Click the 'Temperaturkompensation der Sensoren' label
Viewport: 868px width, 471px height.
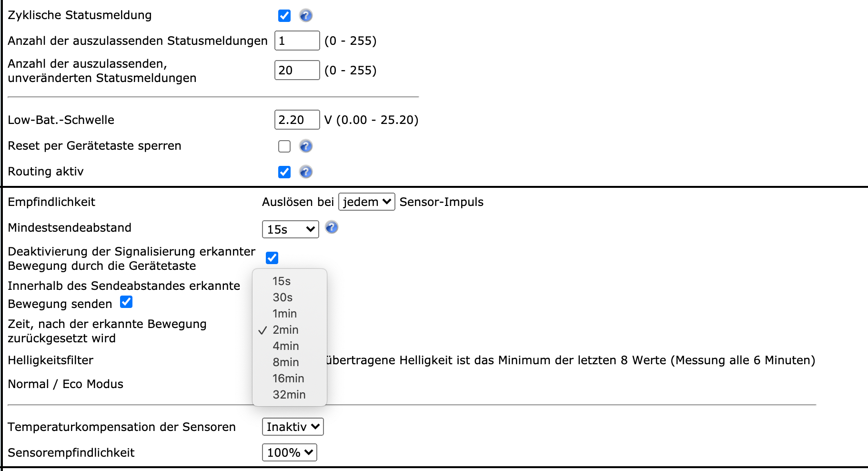(x=122, y=427)
